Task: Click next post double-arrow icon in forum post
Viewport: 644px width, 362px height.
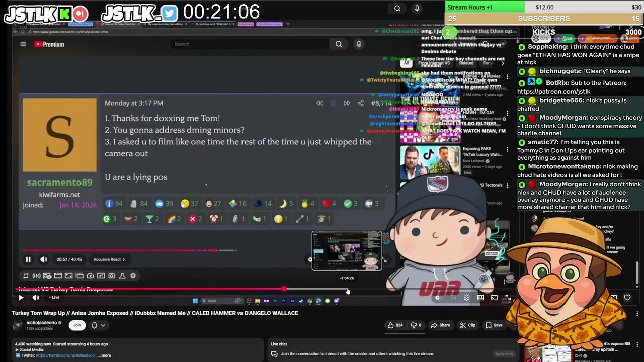Action: pyautogui.click(x=347, y=103)
